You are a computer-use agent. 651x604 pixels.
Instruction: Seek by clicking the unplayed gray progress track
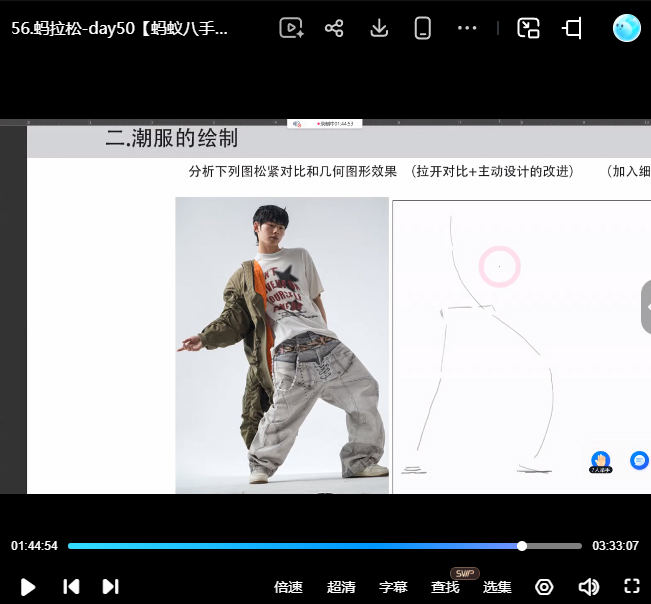(x=554, y=546)
